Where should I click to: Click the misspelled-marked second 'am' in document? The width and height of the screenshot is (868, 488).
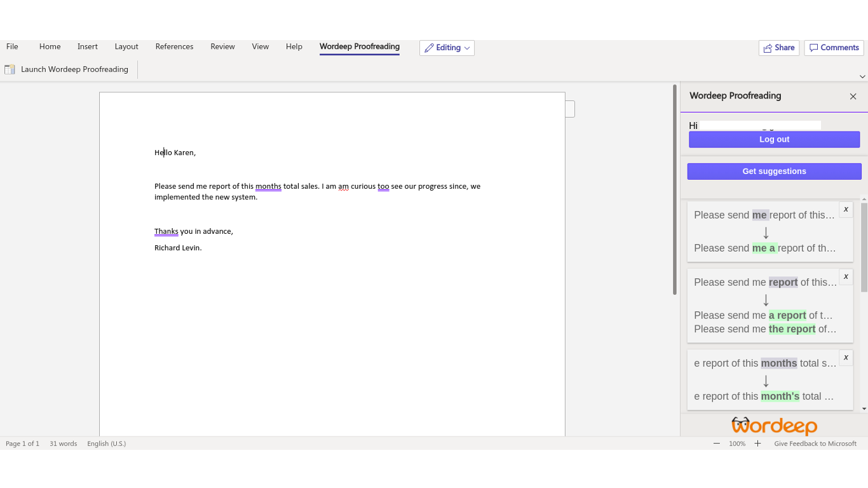[343, 186]
